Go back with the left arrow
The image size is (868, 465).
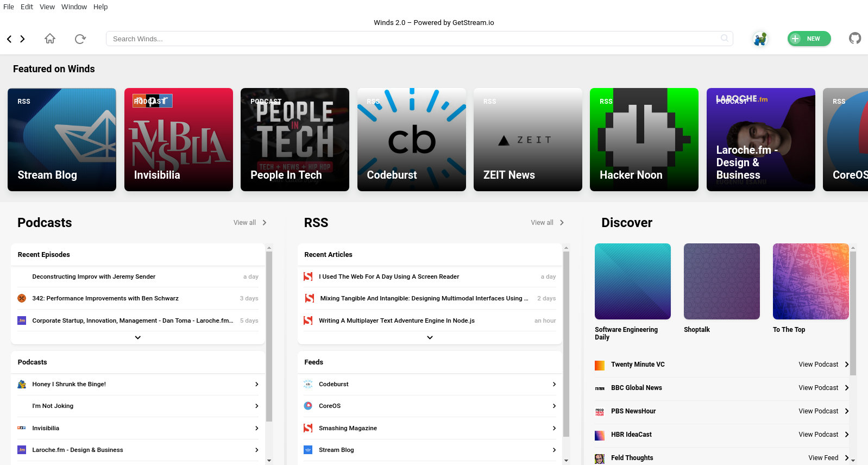tap(9, 39)
